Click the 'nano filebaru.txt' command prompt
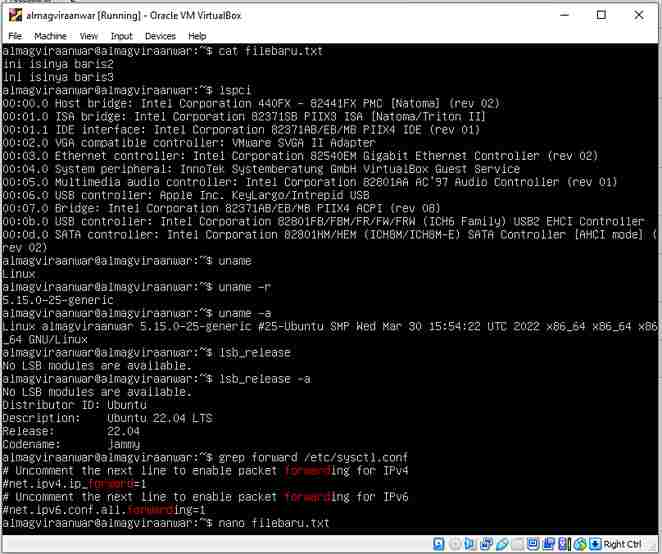The width and height of the screenshot is (662, 554). pyautogui.click(x=166, y=523)
